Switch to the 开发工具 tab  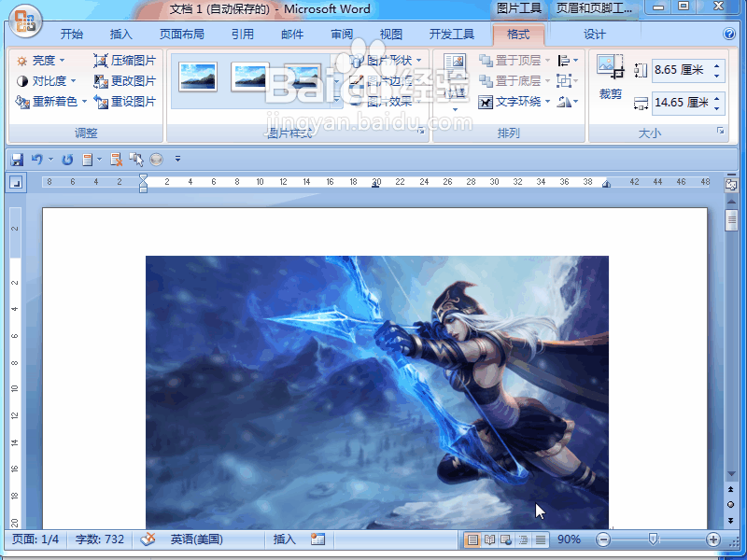pos(452,35)
